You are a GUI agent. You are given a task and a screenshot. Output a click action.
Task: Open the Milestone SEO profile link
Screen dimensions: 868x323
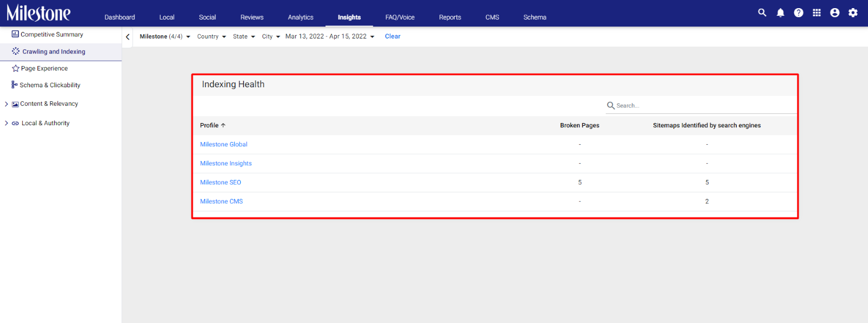(x=220, y=182)
